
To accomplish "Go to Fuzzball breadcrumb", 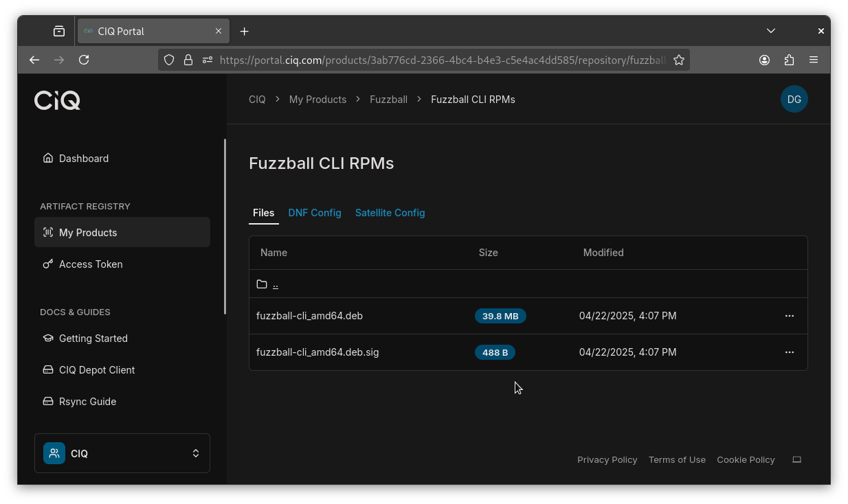I will pyautogui.click(x=388, y=100).
